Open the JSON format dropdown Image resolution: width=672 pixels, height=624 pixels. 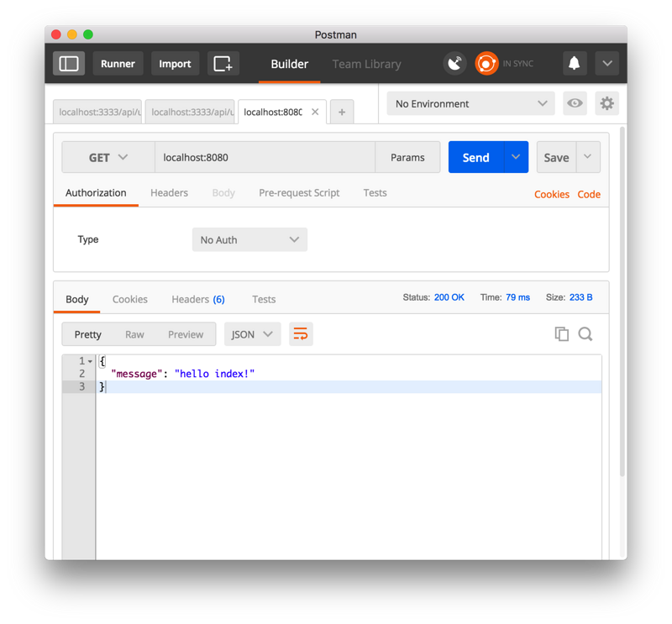pyautogui.click(x=252, y=334)
